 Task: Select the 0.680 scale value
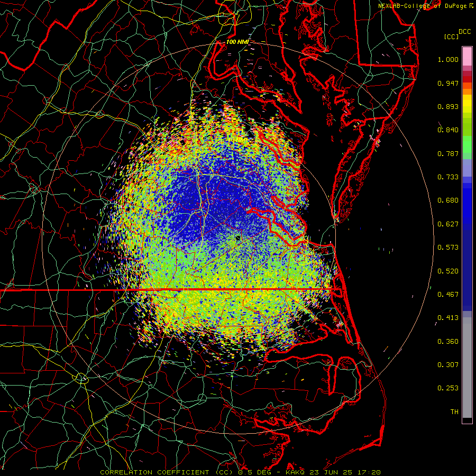point(448,200)
